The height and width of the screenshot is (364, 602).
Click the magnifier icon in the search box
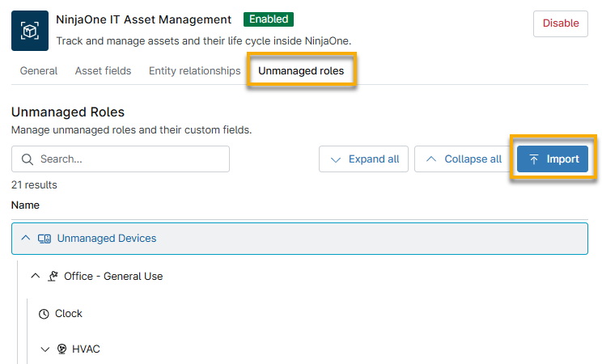27,159
